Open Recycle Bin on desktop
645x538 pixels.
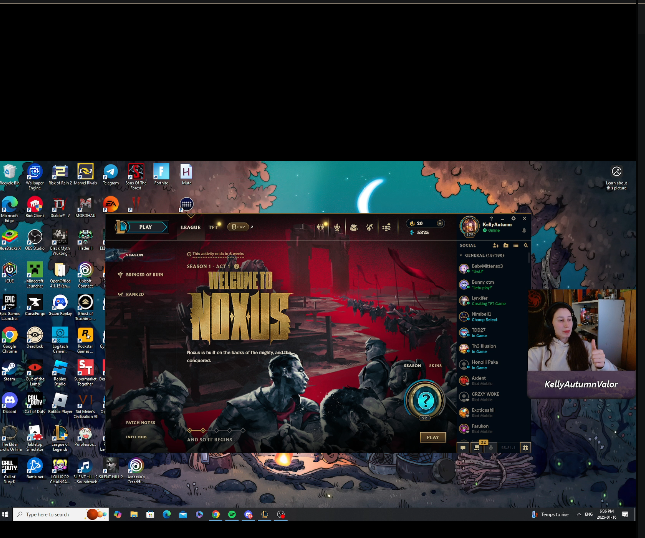9,174
